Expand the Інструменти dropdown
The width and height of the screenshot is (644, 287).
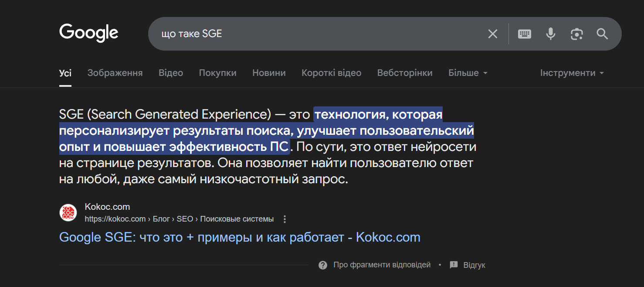point(572,73)
